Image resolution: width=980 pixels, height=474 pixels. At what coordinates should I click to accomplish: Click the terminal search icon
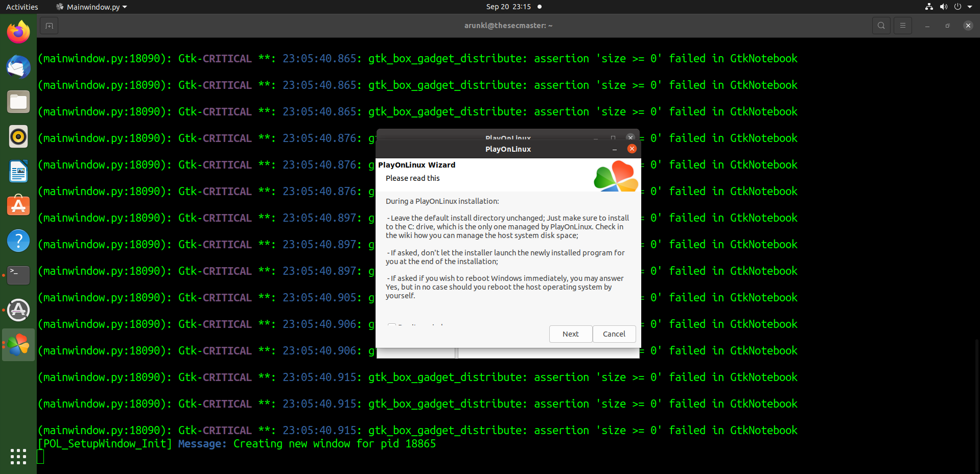coord(881,26)
